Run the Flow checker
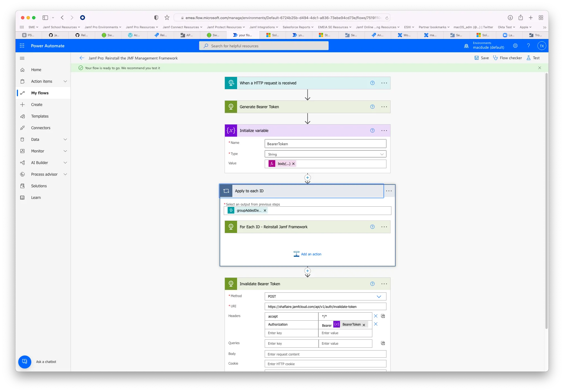This screenshot has height=392, width=564. coord(508,58)
